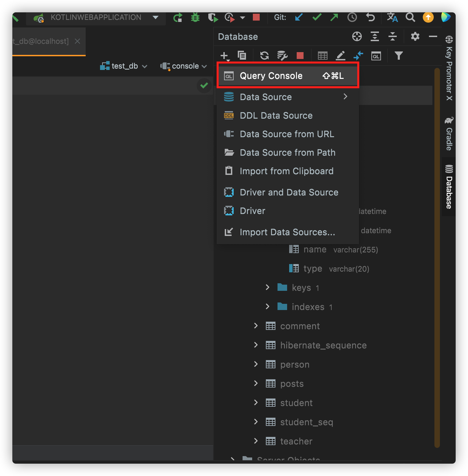Expand the posts table node
Image resolution: width=468 pixels, height=476 pixels.
click(x=256, y=383)
